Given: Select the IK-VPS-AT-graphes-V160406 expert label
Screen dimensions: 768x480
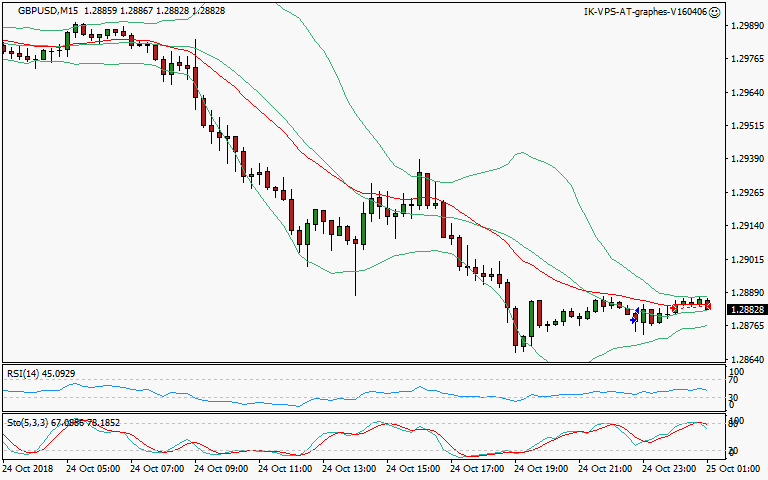Looking at the screenshot, I should click(x=644, y=11).
